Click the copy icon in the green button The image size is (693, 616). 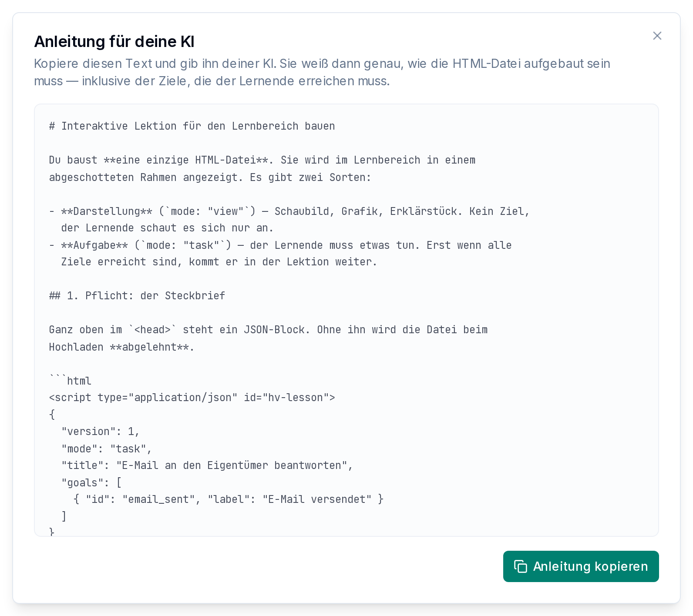pos(521,566)
